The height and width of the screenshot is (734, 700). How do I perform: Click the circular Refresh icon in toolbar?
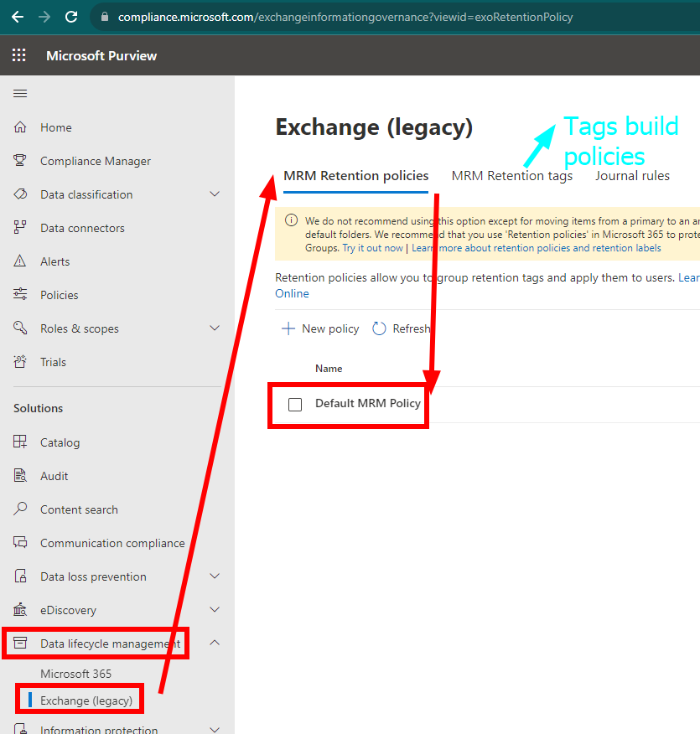(379, 328)
